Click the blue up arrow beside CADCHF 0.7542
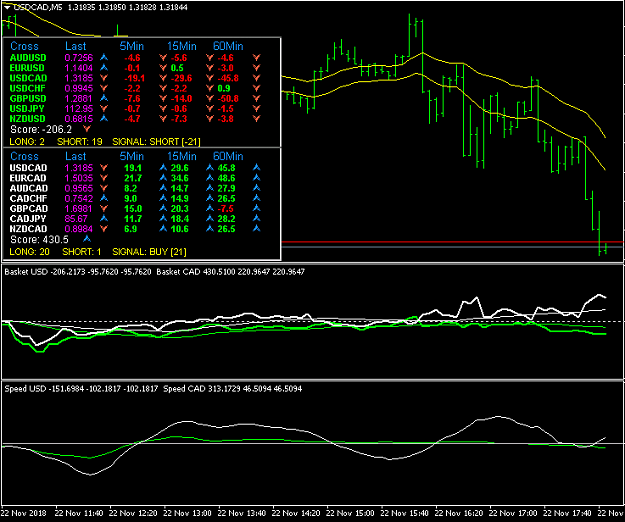Viewport: 625px width, 522px height. pos(104,198)
